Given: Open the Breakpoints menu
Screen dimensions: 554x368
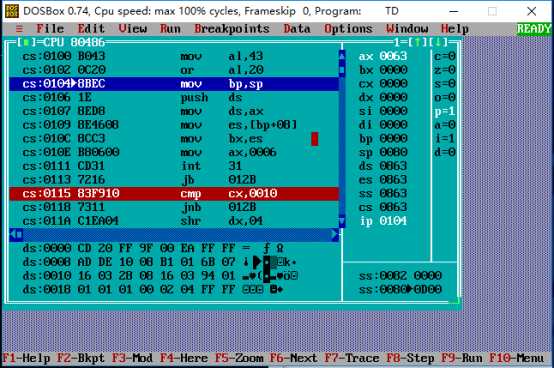Looking at the screenshot, I should pos(232,29).
